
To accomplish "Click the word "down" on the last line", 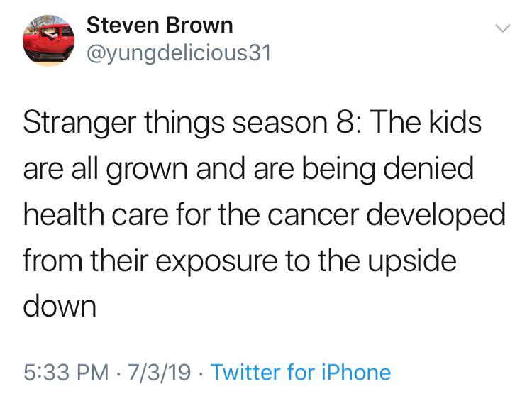I will [60, 305].
